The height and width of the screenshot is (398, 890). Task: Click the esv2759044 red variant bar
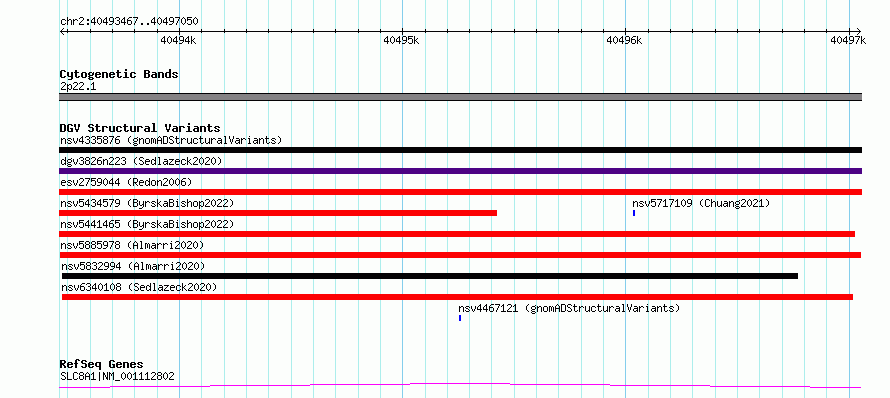coord(460,192)
